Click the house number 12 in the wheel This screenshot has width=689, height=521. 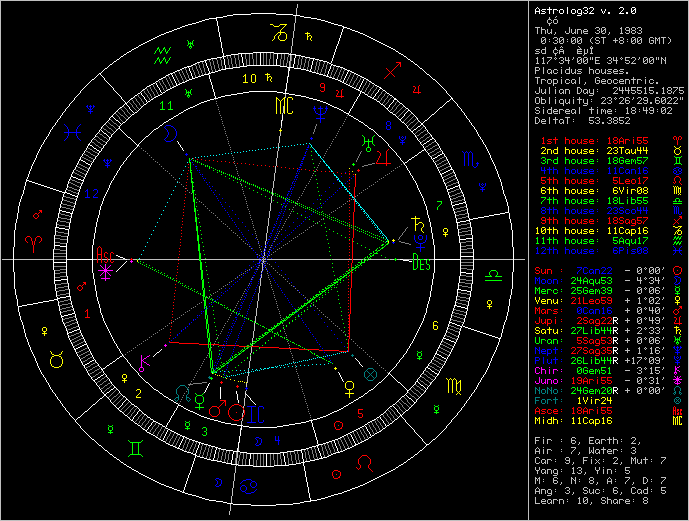[91, 194]
